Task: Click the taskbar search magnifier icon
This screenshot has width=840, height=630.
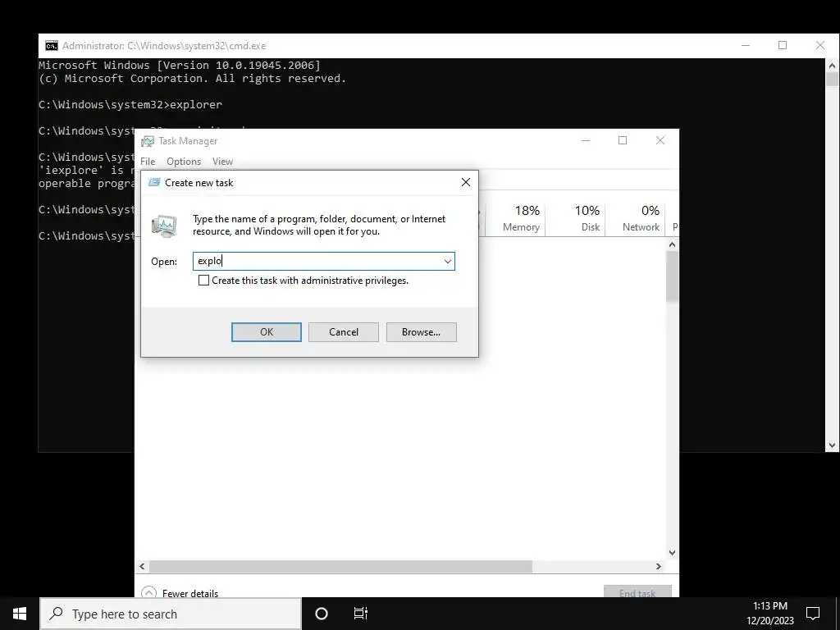Action: point(56,614)
